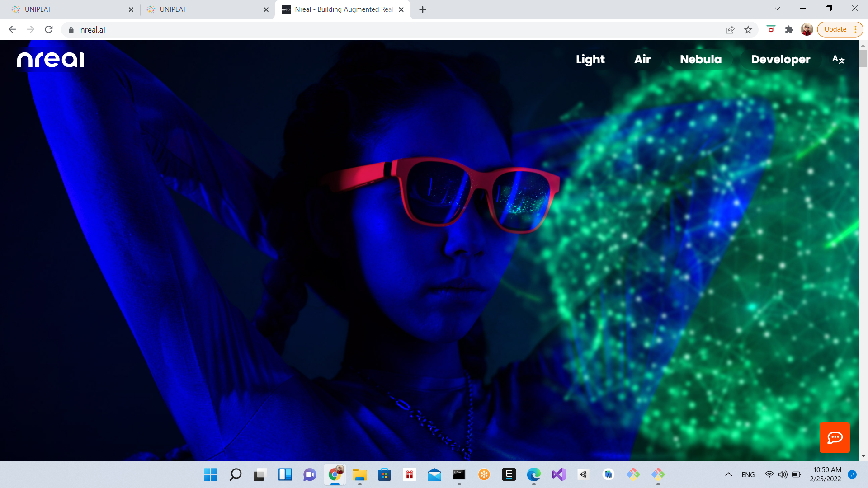Click the Microsoft Store taskbar icon
Screen dimensions: 868x488
[x=385, y=475]
